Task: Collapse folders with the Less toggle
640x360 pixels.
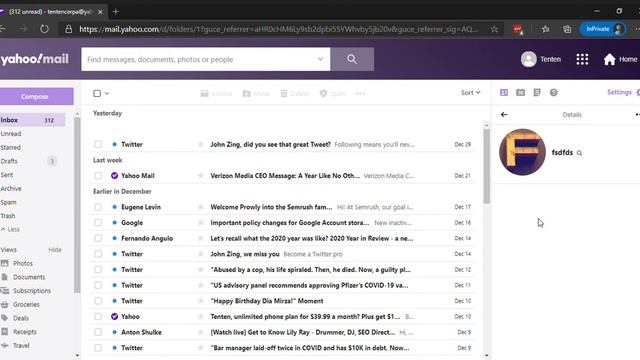Action: tap(10, 229)
